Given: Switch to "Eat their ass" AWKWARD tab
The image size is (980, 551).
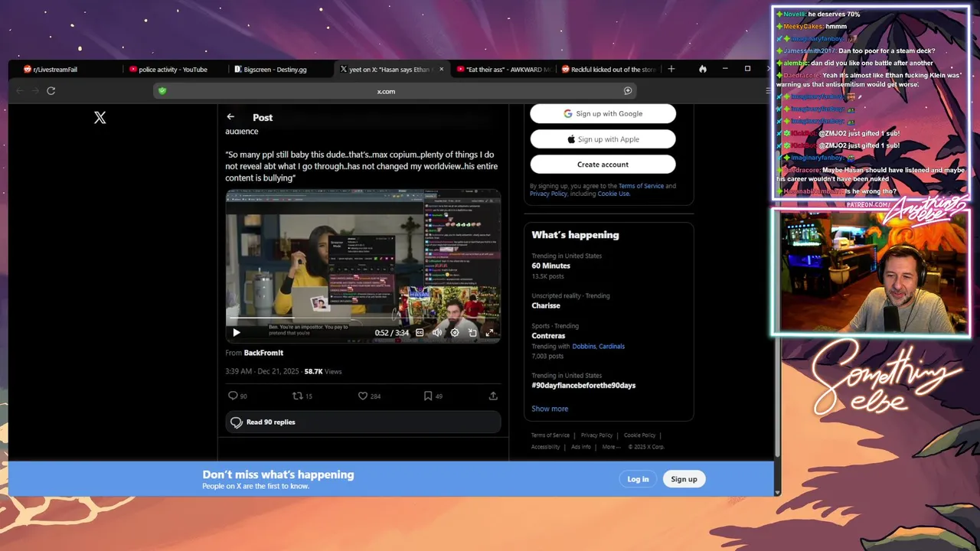Looking at the screenshot, I should point(503,70).
